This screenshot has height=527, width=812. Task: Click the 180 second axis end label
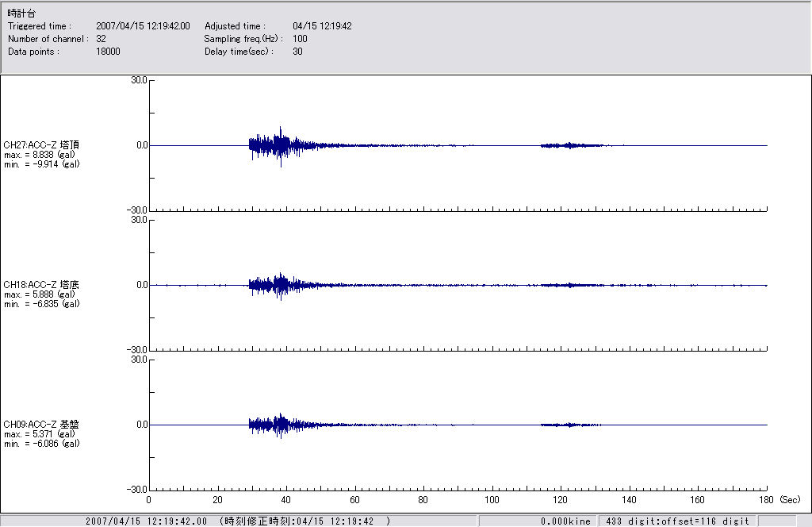(x=766, y=501)
